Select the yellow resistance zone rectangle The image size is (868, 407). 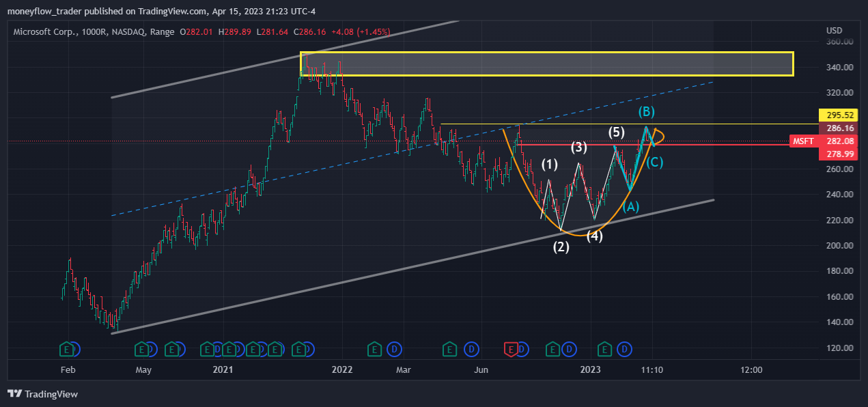(547, 64)
